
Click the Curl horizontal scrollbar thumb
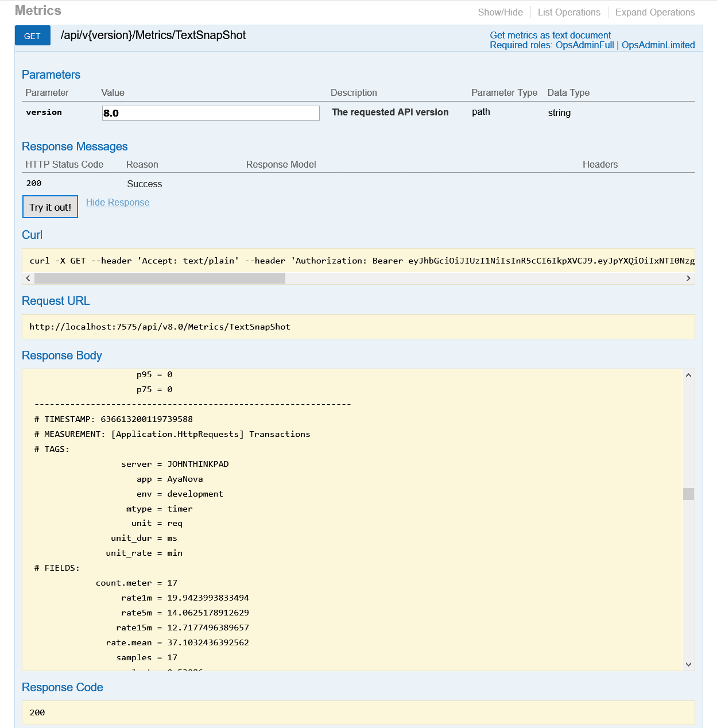coord(160,278)
